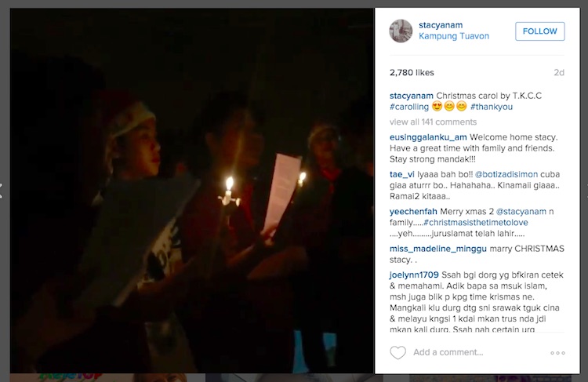Visit joelynn1709's profile

coord(414,275)
